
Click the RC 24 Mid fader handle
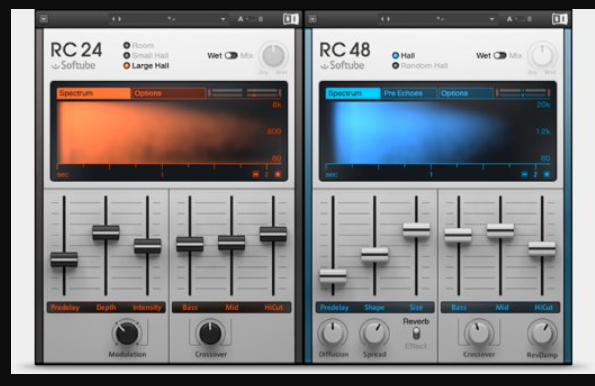coord(231,243)
